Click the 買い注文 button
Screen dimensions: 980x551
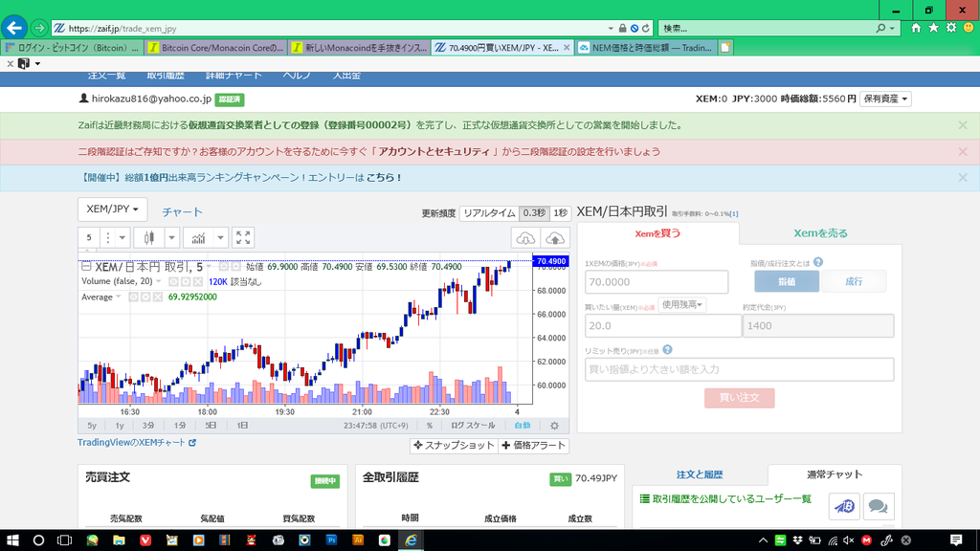739,398
